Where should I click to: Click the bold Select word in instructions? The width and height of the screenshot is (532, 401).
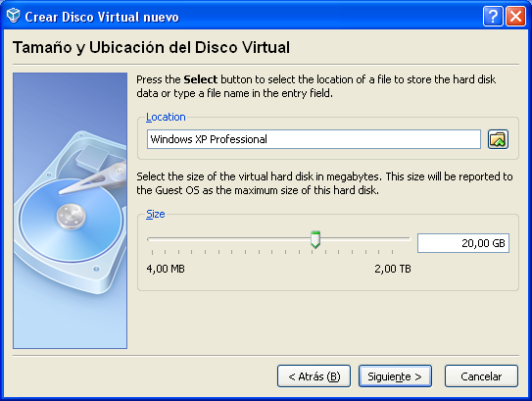pyautogui.click(x=200, y=79)
